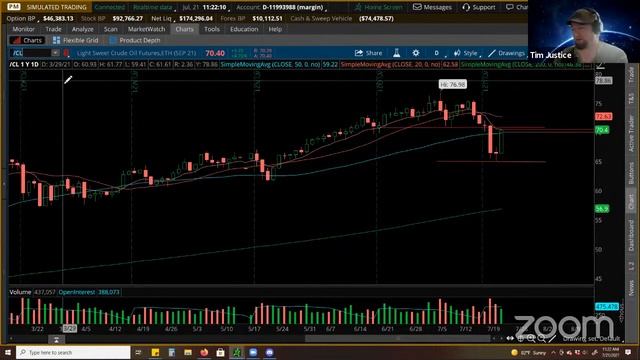Open the Education tab
The image size is (640, 360).
click(x=244, y=29)
